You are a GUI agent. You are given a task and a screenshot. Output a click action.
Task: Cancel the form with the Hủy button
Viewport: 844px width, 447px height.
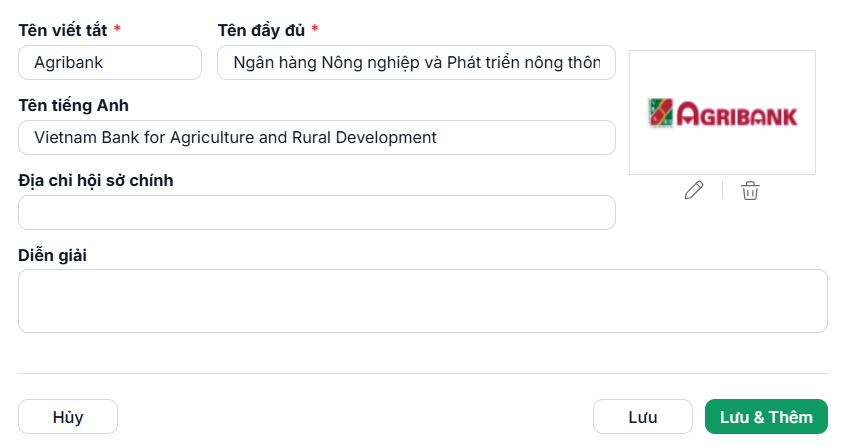tap(68, 416)
